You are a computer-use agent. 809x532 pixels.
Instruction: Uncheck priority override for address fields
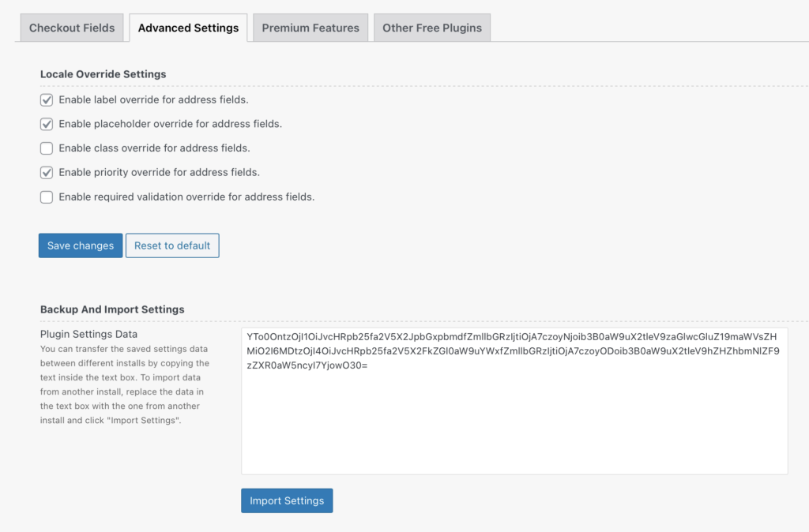pyautogui.click(x=47, y=173)
